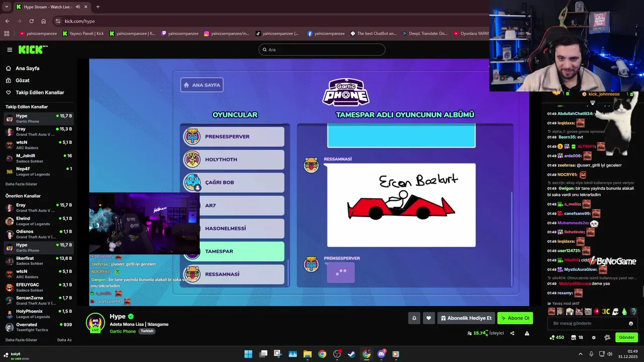
Task: Show hidden icons in system tray
Action: [x=580, y=354]
